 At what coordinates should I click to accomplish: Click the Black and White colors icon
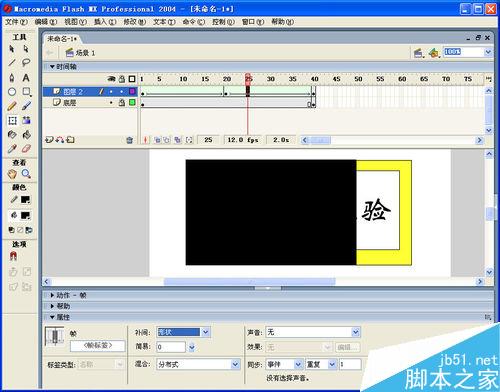pyautogui.click(x=12, y=230)
